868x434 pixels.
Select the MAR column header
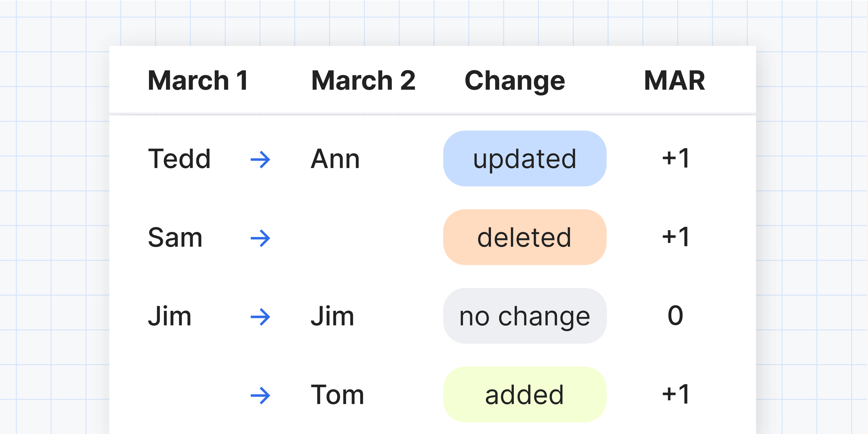click(675, 80)
